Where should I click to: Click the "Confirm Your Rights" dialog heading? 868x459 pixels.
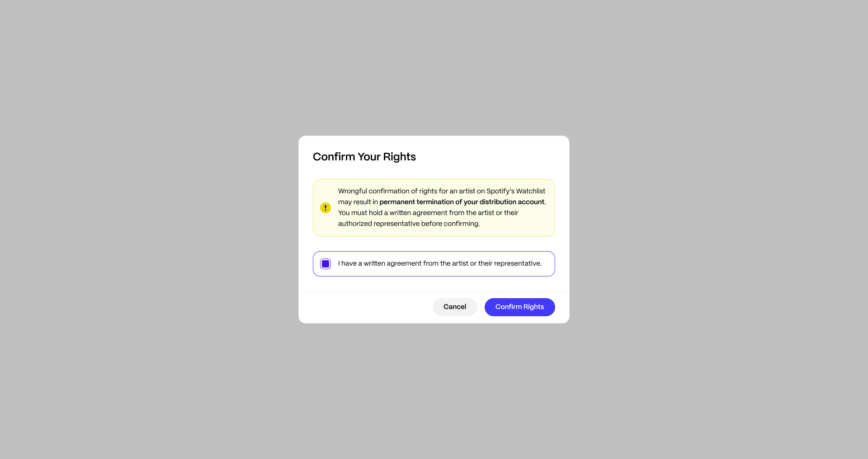[364, 157]
